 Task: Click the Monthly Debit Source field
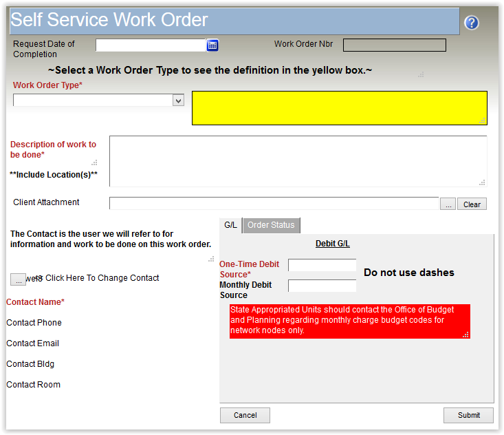coord(322,286)
